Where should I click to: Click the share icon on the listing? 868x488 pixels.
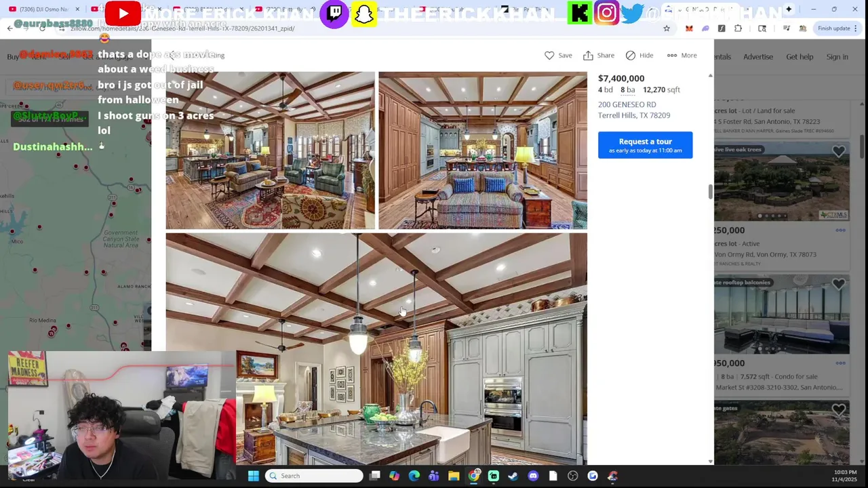(588, 56)
